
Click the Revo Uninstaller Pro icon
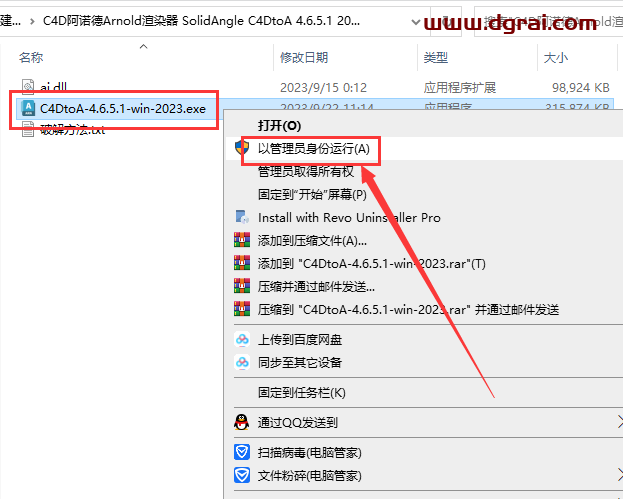242,217
